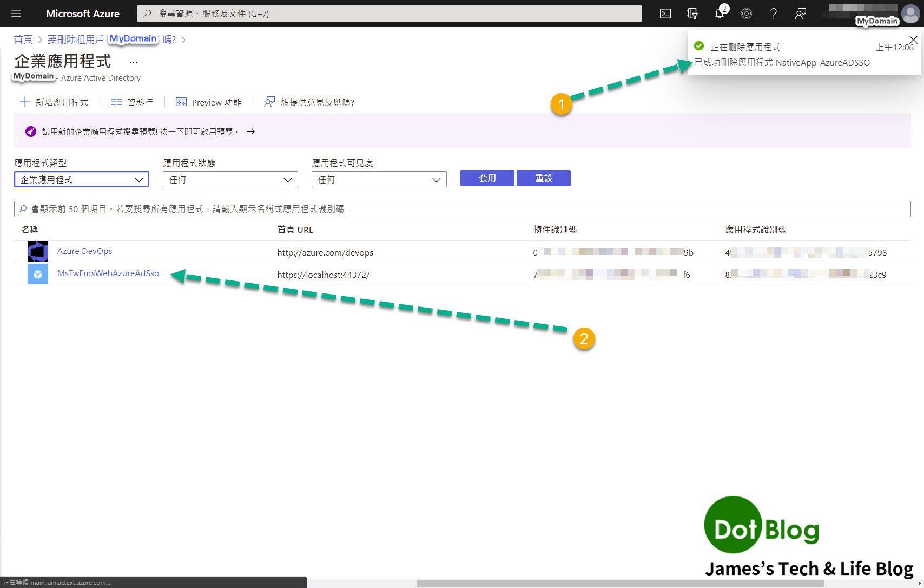Screen dimensions: 924x588
Task: Click the application search field
Action: tap(463, 209)
